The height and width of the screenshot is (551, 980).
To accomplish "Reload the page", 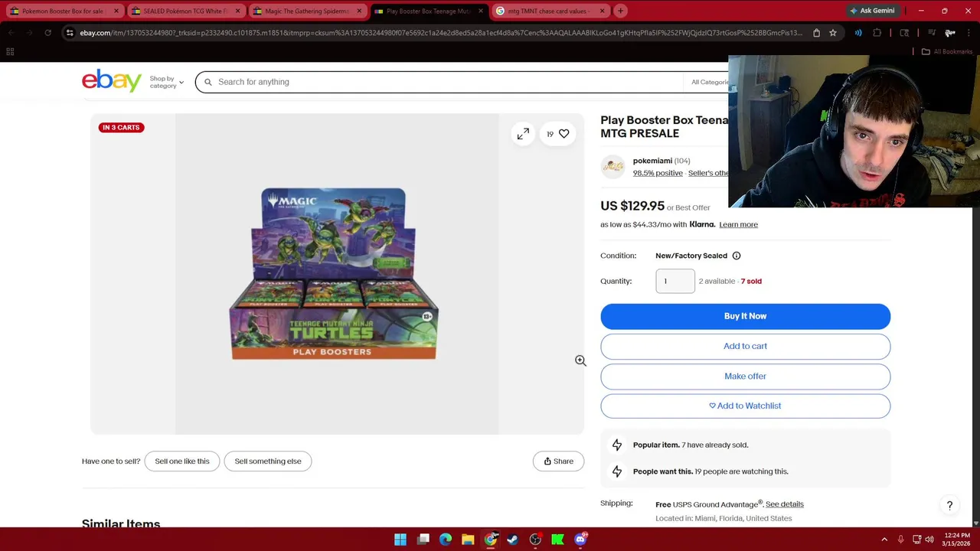I will 47,33.
